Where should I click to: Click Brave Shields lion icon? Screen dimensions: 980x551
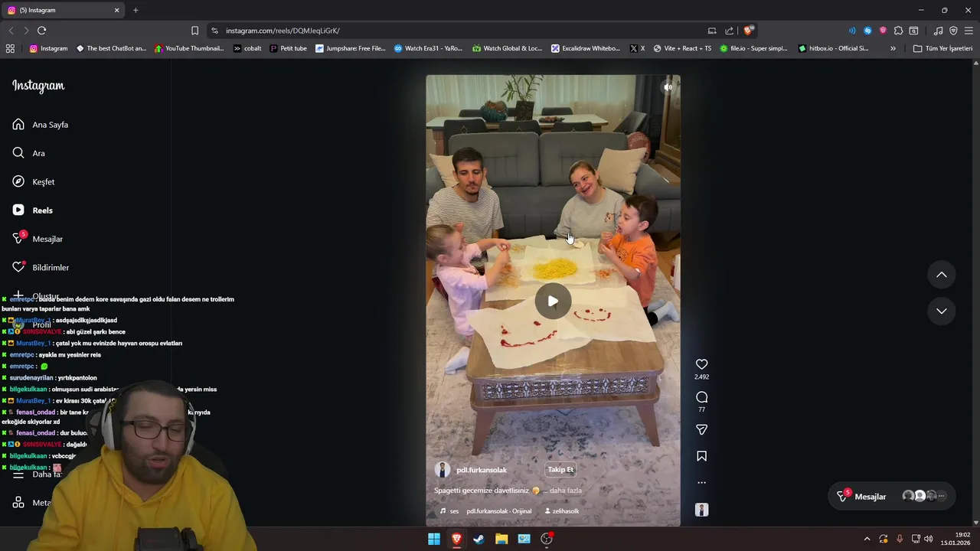[748, 31]
